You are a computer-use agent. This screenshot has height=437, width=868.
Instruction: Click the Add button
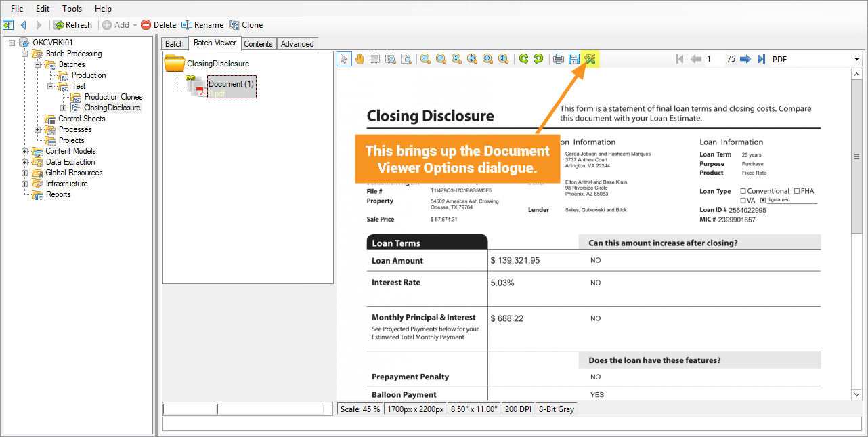(x=116, y=25)
